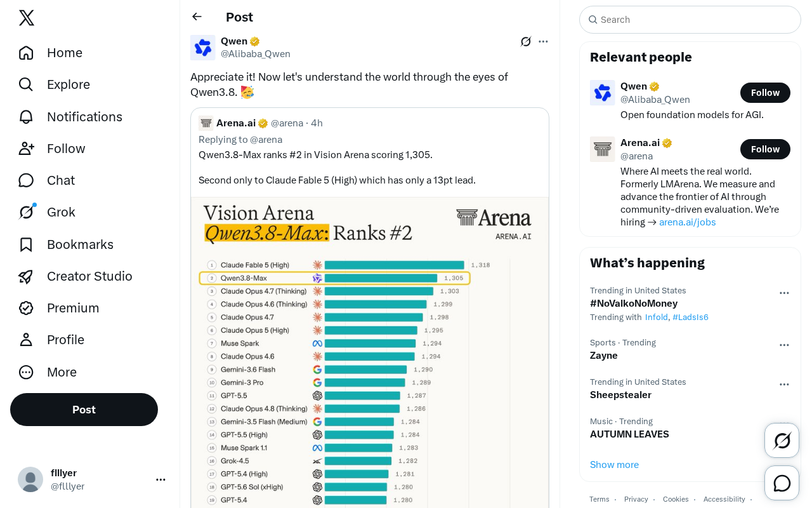This screenshot has height=508, width=812.
Task: Open the post's three-dot more menu
Action: 543,41
